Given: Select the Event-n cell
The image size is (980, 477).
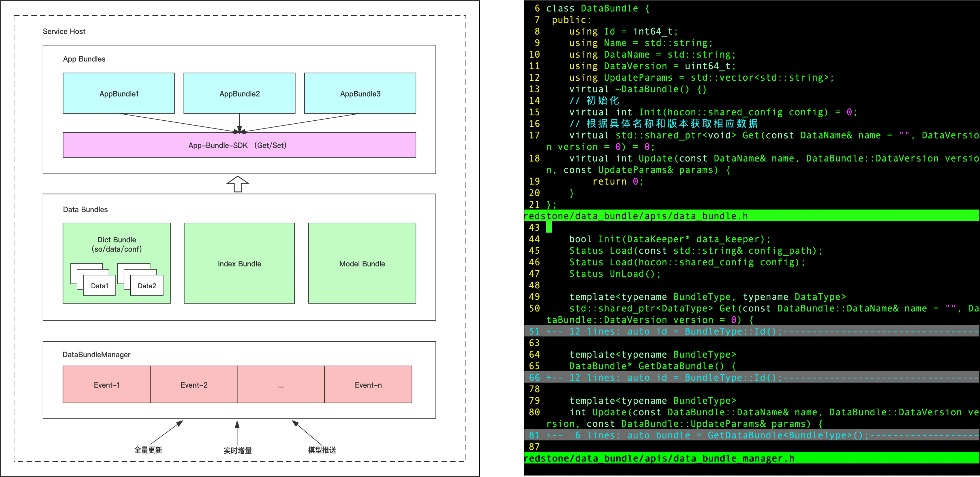Looking at the screenshot, I should tap(368, 385).
